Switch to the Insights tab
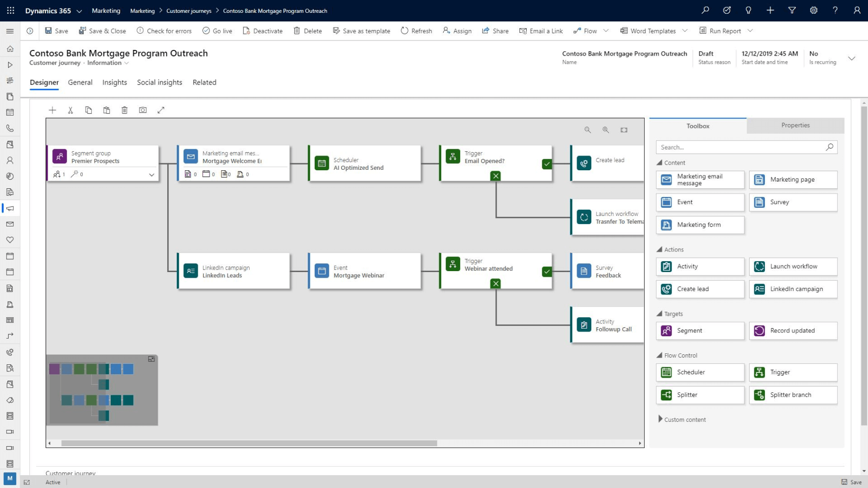This screenshot has height=488, width=868. point(114,82)
